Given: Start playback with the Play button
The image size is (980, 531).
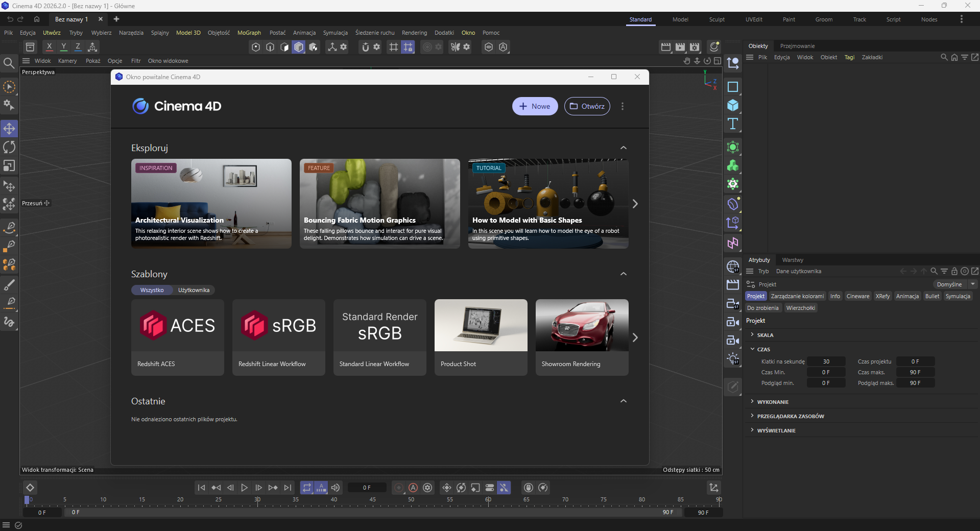Looking at the screenshot, I should 244,488.
